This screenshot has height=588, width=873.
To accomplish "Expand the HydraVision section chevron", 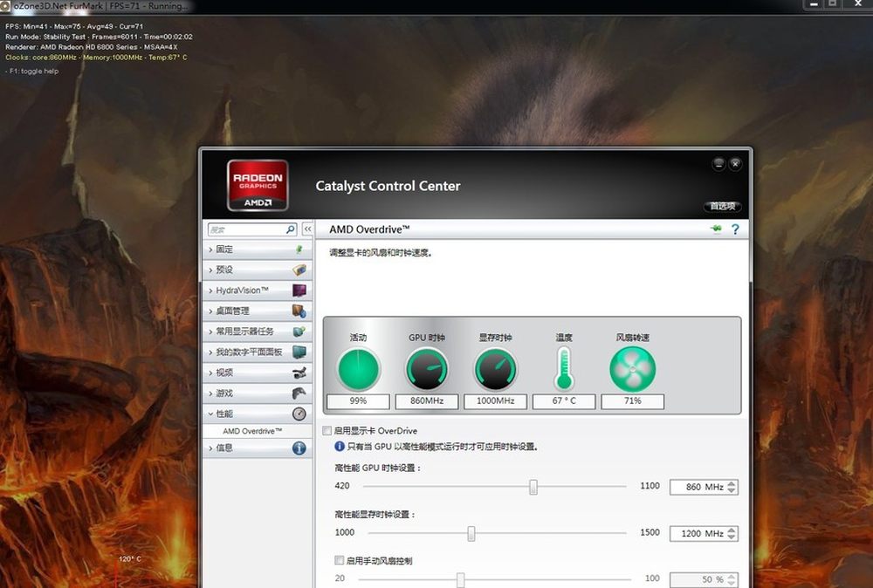I will 210,291.
